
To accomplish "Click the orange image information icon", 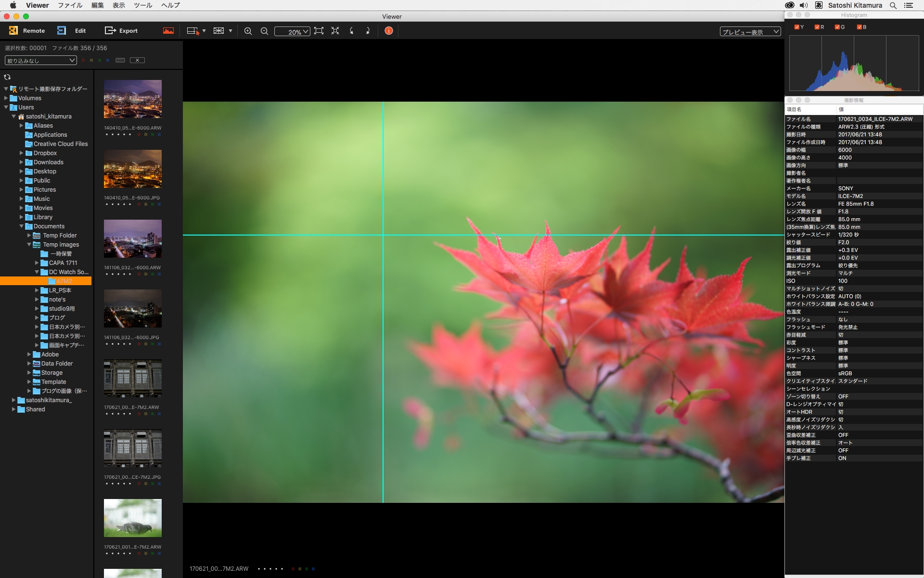I will tap(389, 31).
